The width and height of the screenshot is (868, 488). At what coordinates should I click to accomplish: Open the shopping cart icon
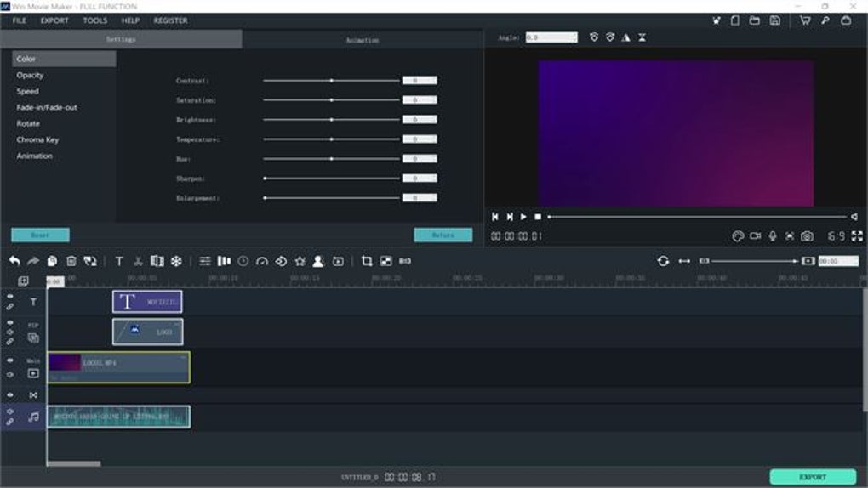click(x=805, y=20)
